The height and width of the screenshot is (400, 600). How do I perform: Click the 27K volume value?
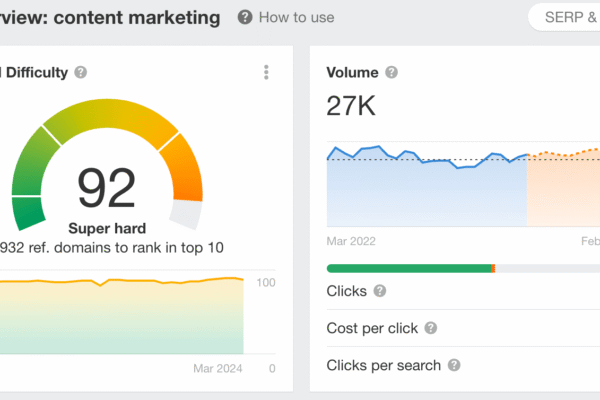tap(351, 106)
